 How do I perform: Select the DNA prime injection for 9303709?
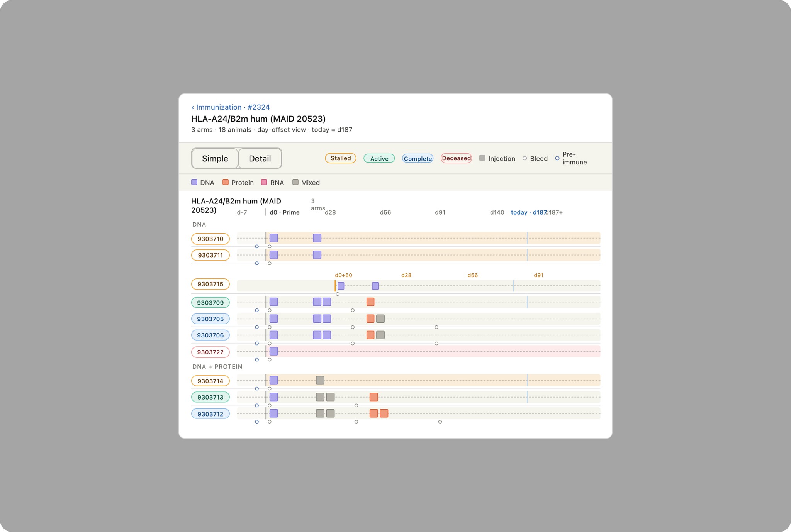coord(274,302)
